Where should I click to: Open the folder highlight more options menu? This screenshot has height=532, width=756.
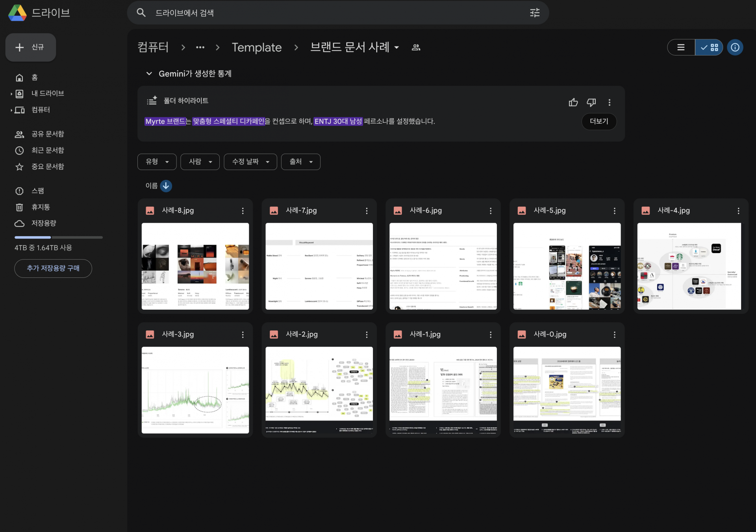point(609,102)
